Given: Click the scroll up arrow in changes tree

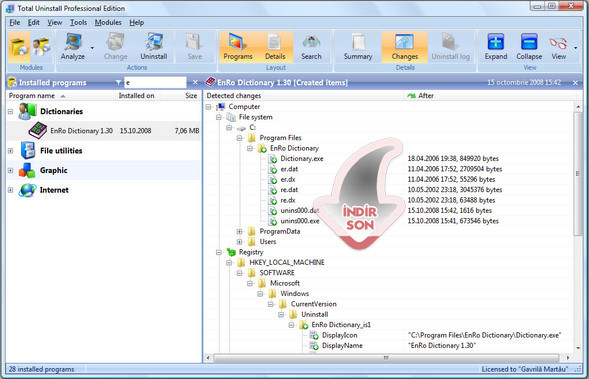Looking at the screenshot, I should (x=578, y=107).
